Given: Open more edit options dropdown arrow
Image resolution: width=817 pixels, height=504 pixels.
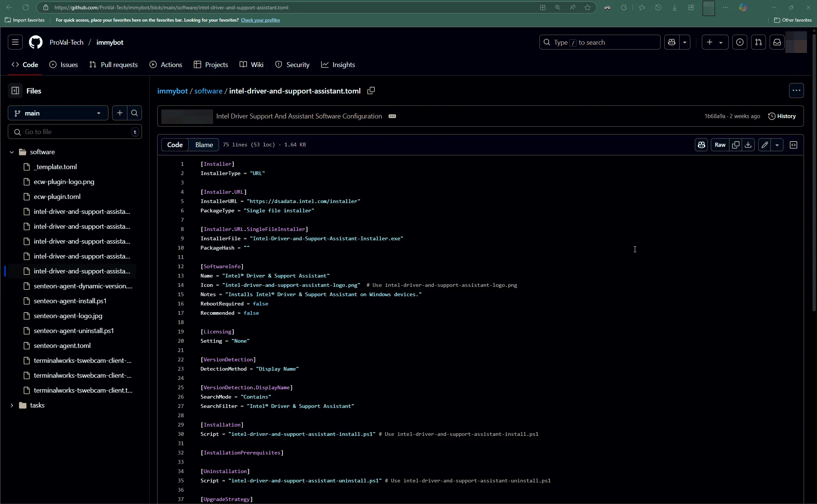Looking at the screenshot, I should [777, 145].
